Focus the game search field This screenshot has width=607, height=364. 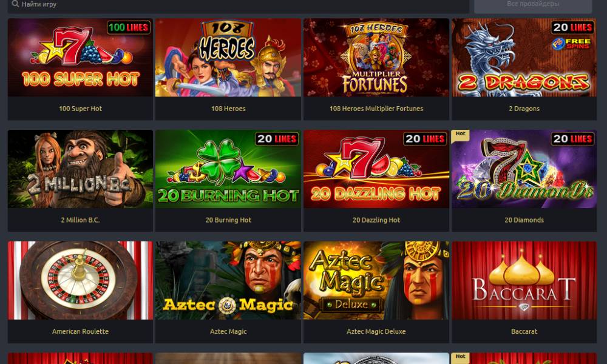pyautogui.click(x=239, y=5)
